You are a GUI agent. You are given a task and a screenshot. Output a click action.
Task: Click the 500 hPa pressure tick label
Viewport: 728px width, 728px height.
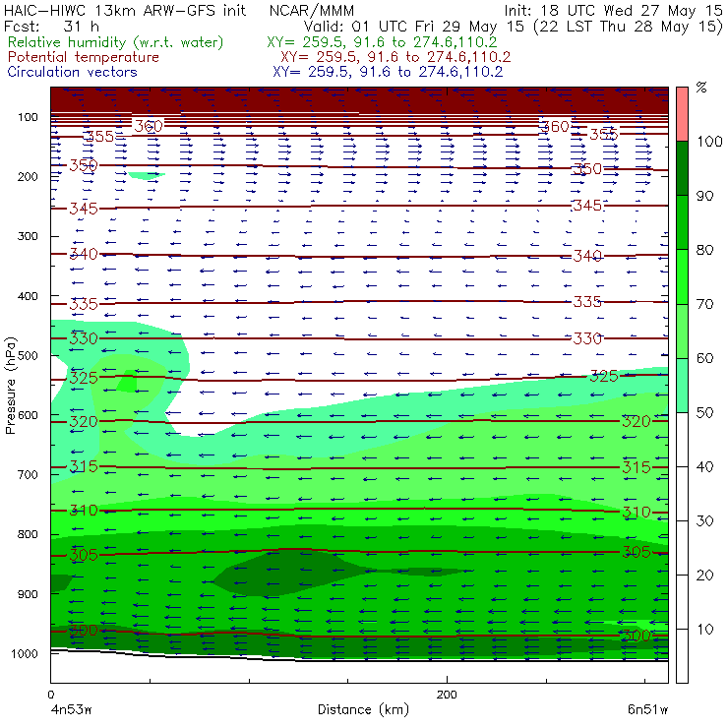tap(28, 356)
